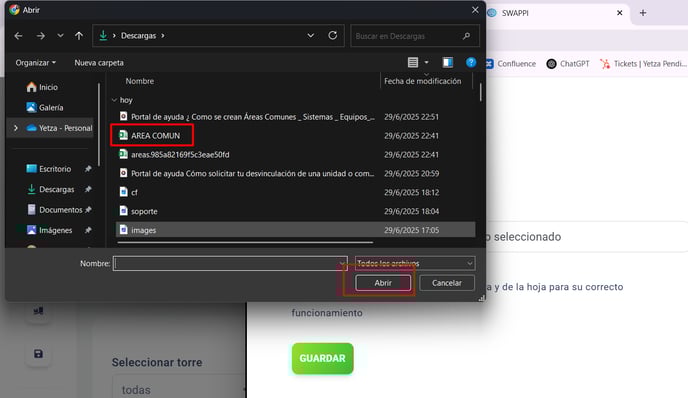Sort by Fecha de modificación column header

423,81
